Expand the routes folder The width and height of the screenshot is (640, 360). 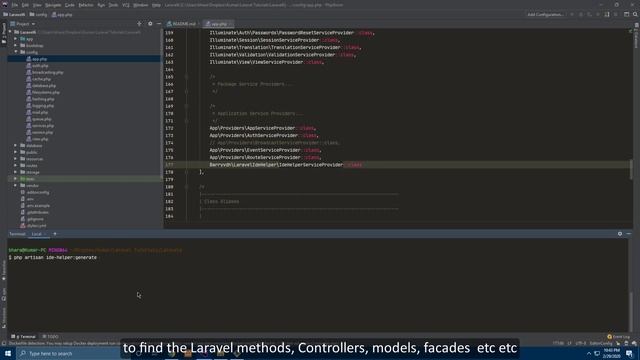[x=16, y=165]
